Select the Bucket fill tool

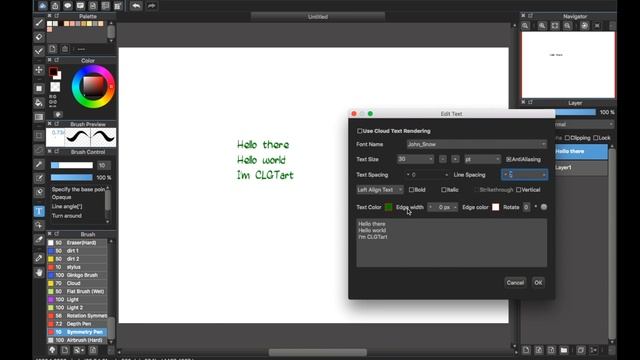point(39,102)
